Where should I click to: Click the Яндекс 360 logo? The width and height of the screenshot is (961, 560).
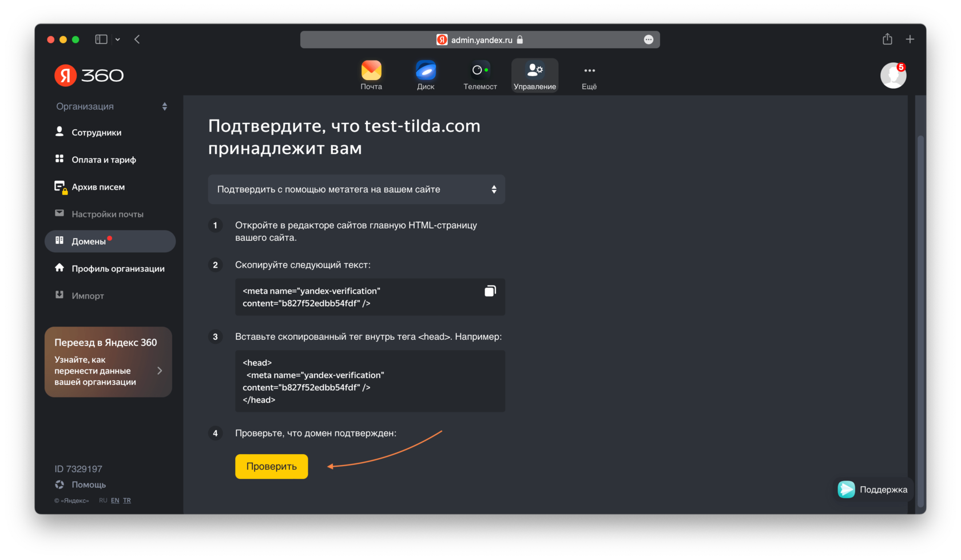(89, 76)
